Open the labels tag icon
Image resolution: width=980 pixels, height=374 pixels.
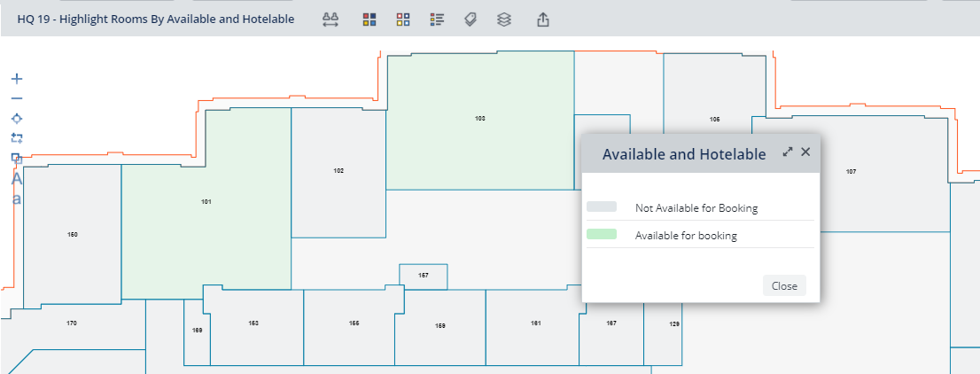click(x=471, y=19)
